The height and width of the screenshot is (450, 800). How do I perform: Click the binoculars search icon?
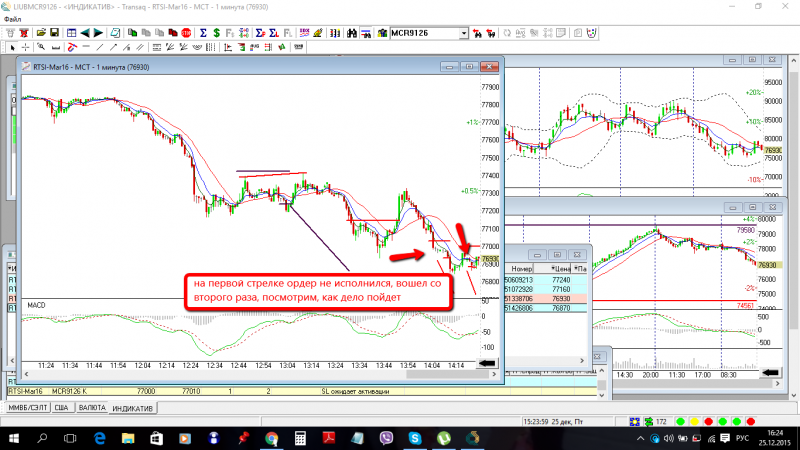coord(352,33)
